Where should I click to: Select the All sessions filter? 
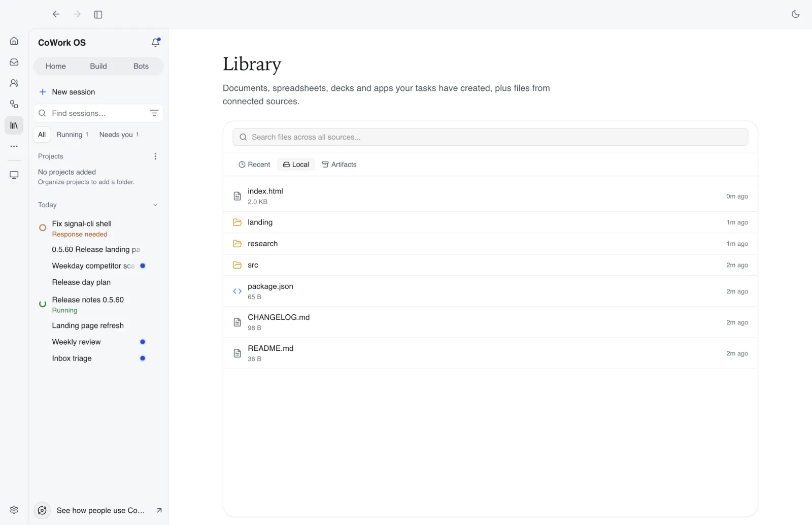pos(42,135)
